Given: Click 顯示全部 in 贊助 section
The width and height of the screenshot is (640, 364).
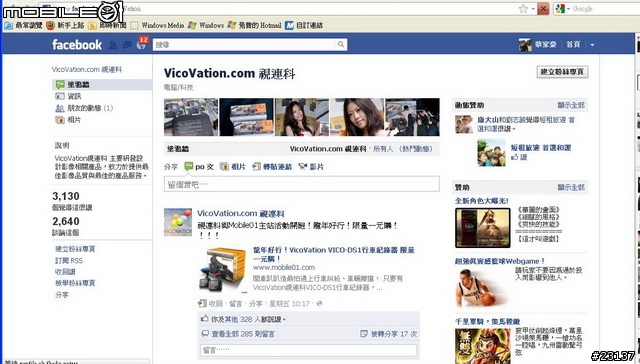Looking at the screenshot, I should tap(571, 187).
